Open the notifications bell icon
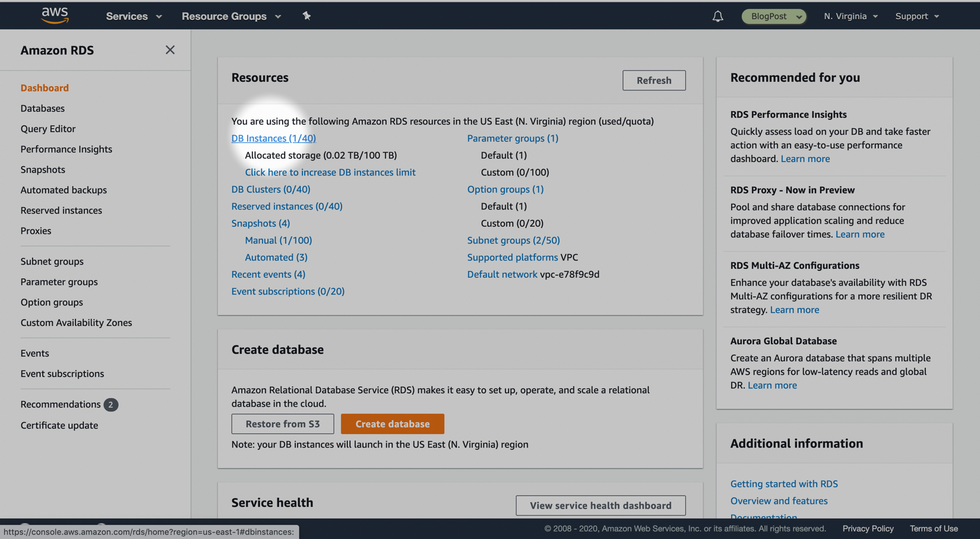 click(717, 16)
